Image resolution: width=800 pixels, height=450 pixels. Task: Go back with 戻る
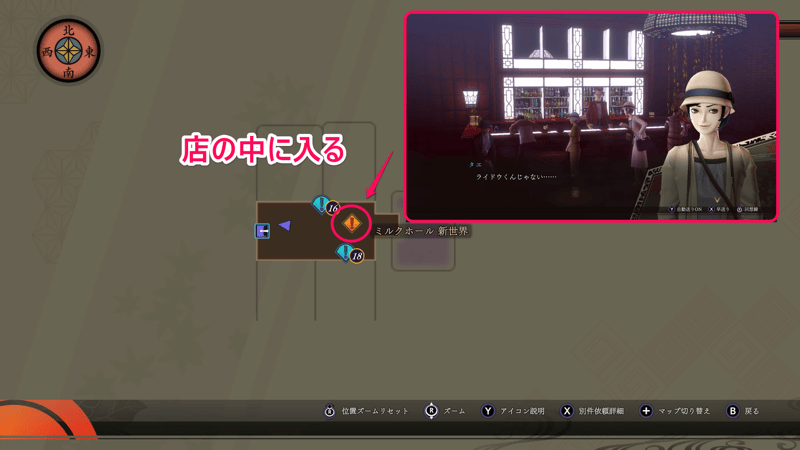point(752,411)
